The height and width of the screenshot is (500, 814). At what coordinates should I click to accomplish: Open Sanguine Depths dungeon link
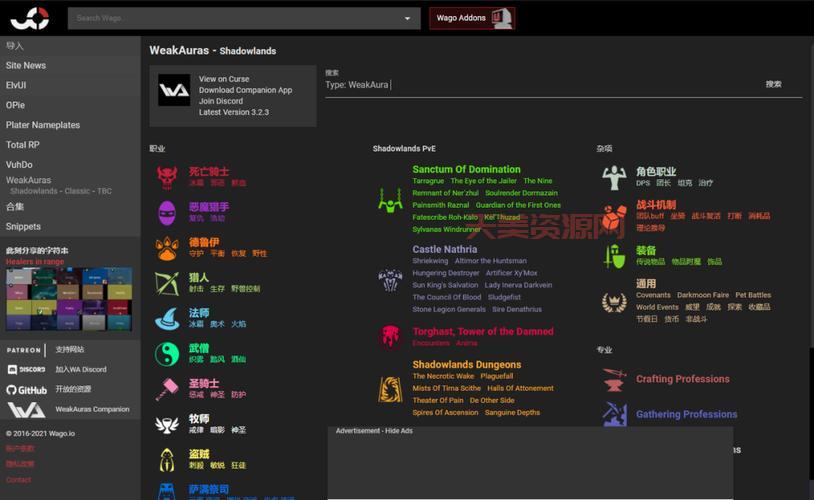(x=512, y=413)
